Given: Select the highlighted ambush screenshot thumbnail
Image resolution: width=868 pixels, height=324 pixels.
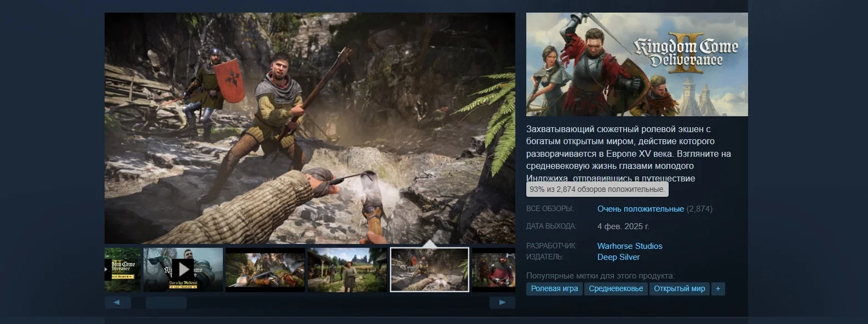Looking at the screenshot, I should pyautogui.click(x=429, y=269).
